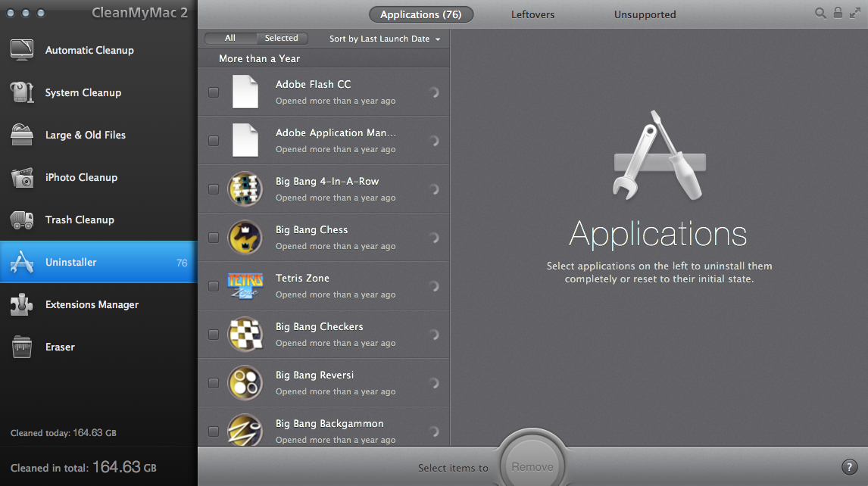Select System Cleanup in sidebar
The image size is (868, 486).
coord(98,92)
